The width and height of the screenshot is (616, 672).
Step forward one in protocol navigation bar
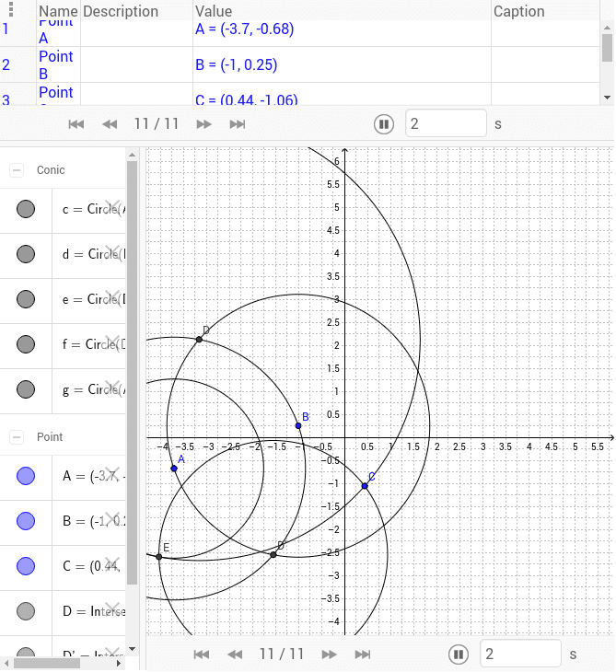coord(204,124)
